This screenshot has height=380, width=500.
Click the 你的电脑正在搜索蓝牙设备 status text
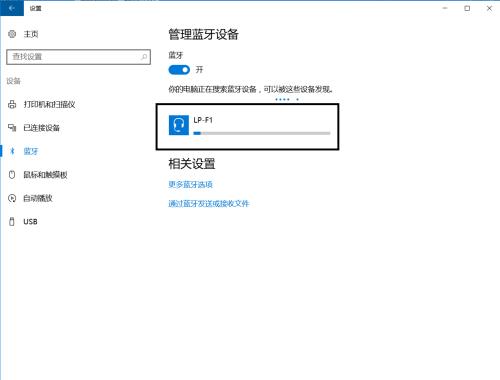pyautogui.click(x=251, y=89)
